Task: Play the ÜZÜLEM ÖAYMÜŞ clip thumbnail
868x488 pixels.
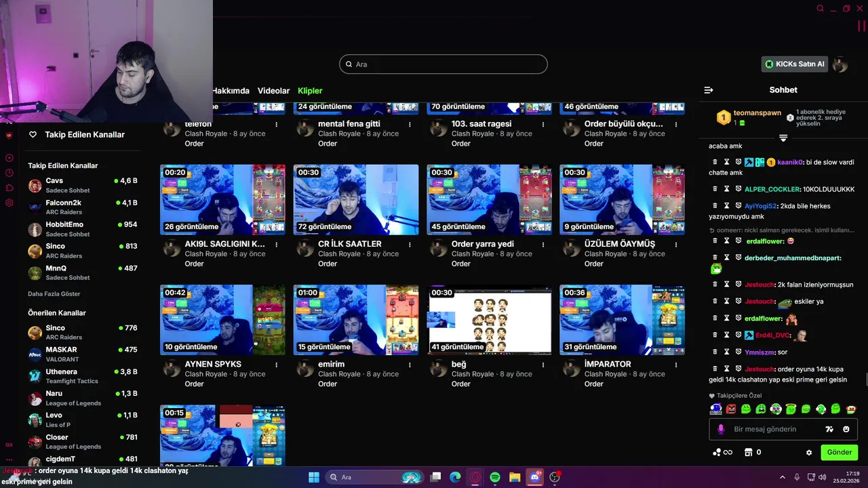Action: (622, 199)
